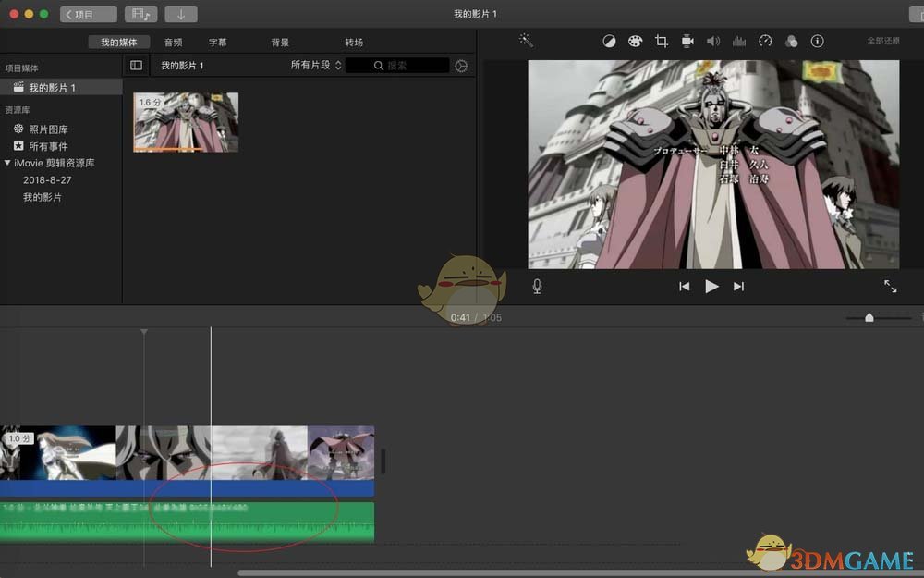Click 我的影片 1 browser title
The height and width of the screenshot is (578, 924).
[x=182, y=65]
